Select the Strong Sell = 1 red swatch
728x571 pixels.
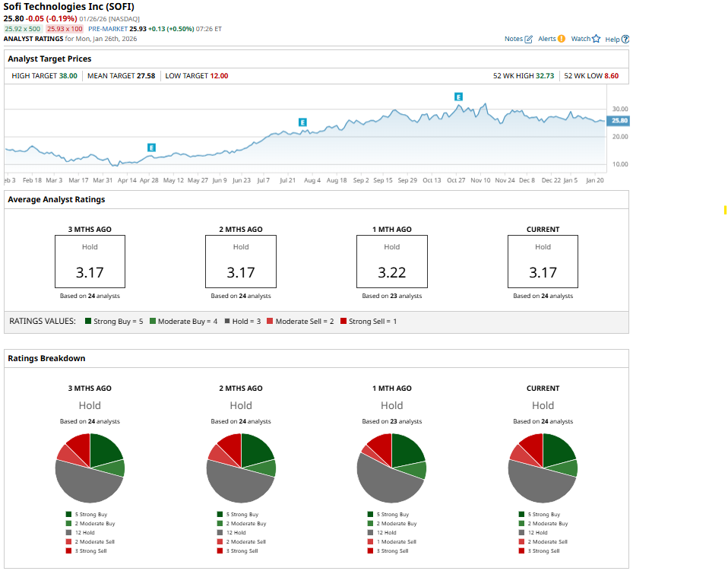344,322
